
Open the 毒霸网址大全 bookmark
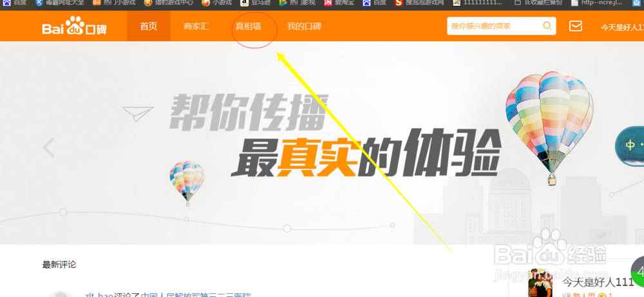pyautogui.click(x=60, y=3)
